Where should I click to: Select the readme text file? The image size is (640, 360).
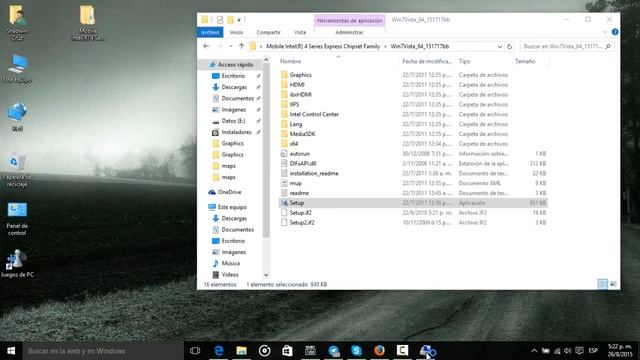click(299, 193)
